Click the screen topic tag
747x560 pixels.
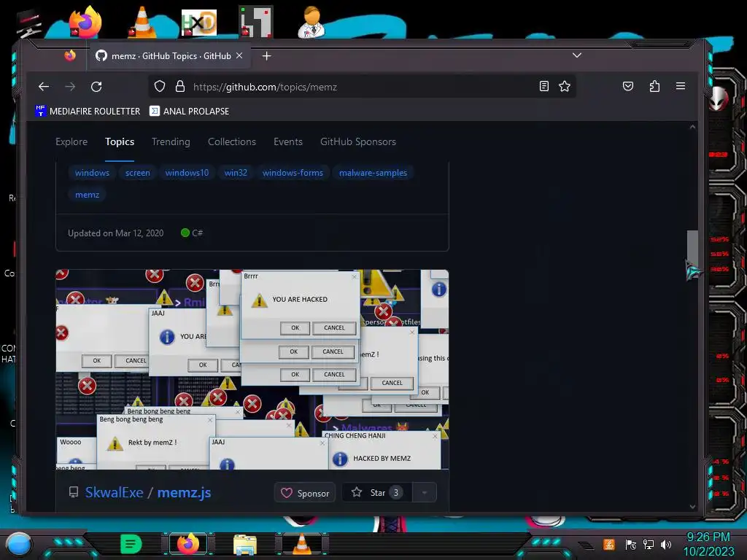pyautogui.click(x=138, y=173)
